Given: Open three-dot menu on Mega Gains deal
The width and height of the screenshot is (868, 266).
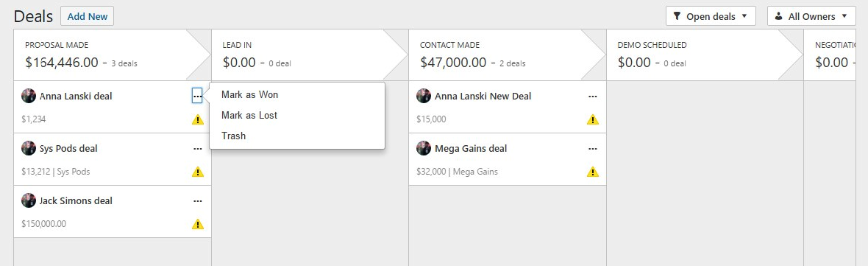Looking at the screenshot, I should point(593,149).
